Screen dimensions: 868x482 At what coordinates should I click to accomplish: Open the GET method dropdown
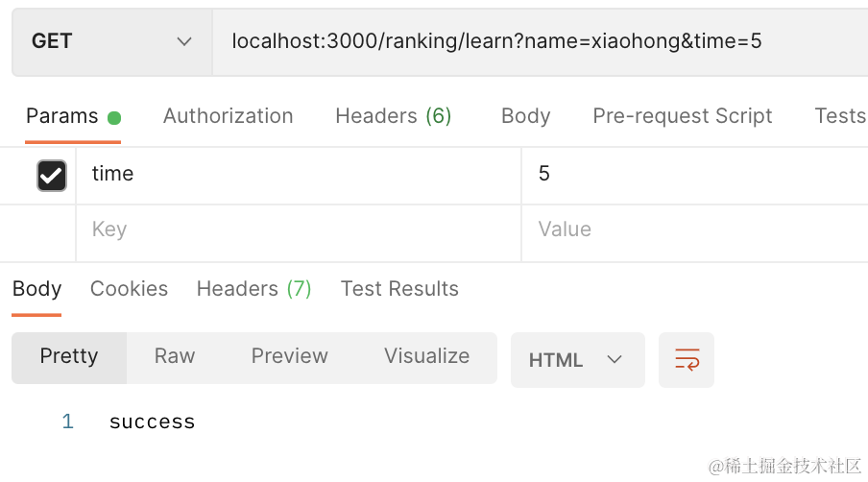[x=111, y=41]
